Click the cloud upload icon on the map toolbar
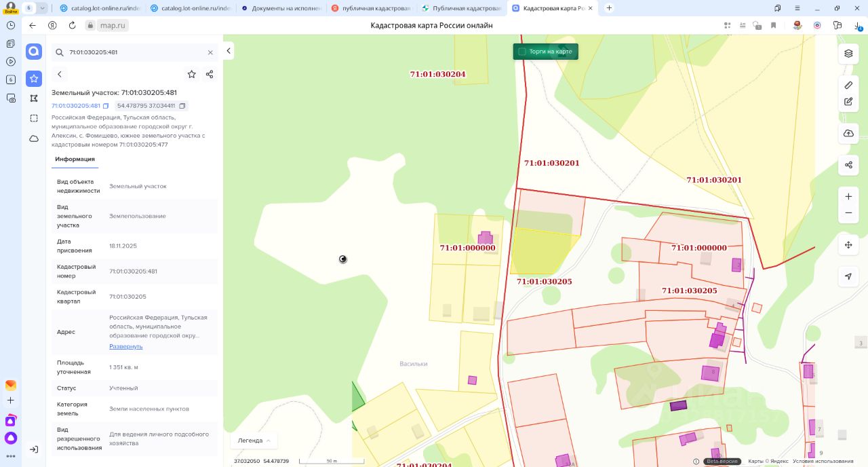The image size is (868, 467). (x=848, y=134)
